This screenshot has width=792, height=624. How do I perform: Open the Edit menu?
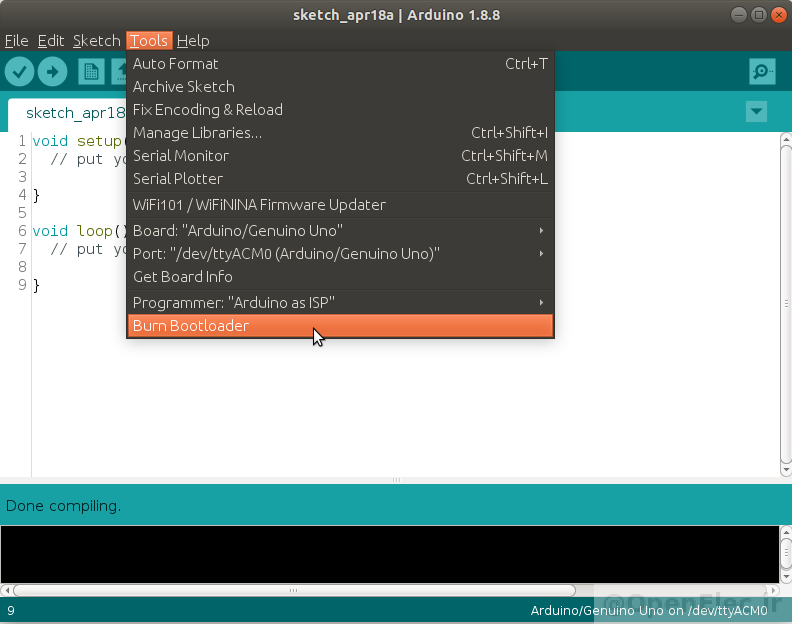coord(51,41)
